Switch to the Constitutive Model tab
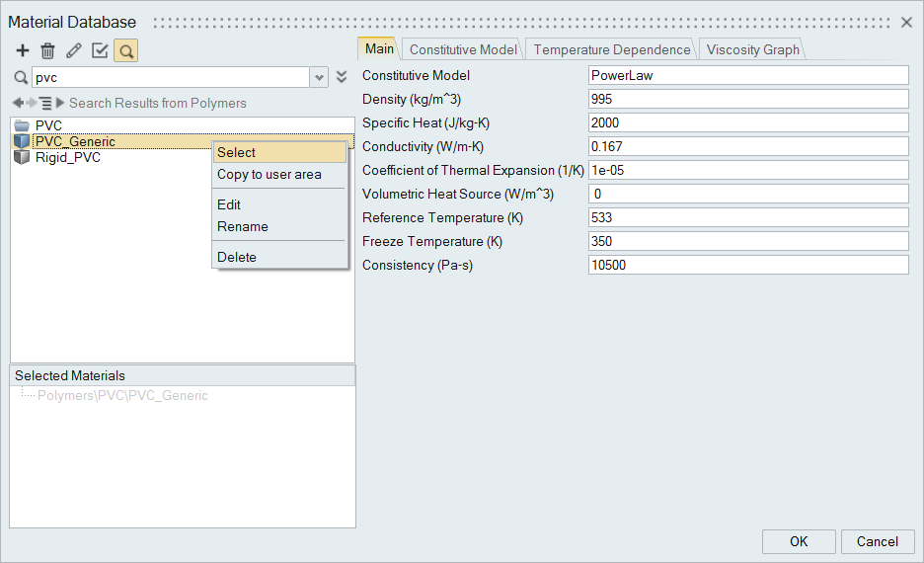 (x=463, y=49)
